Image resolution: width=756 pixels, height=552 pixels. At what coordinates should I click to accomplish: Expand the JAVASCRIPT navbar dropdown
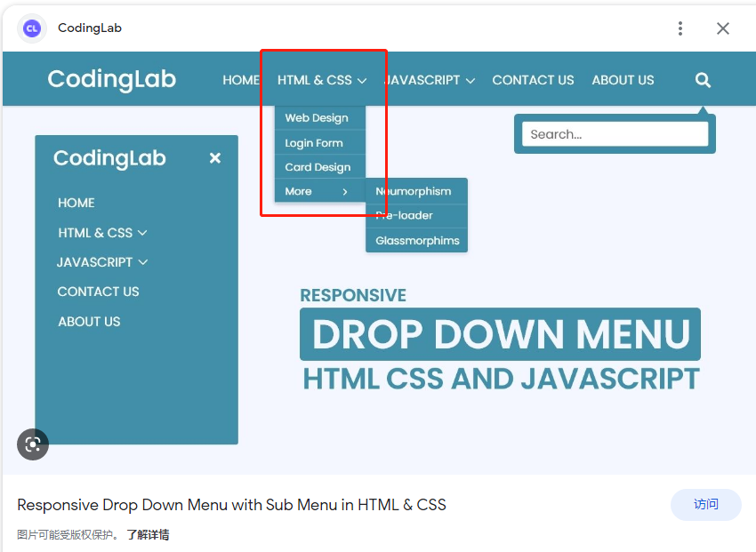429,79
